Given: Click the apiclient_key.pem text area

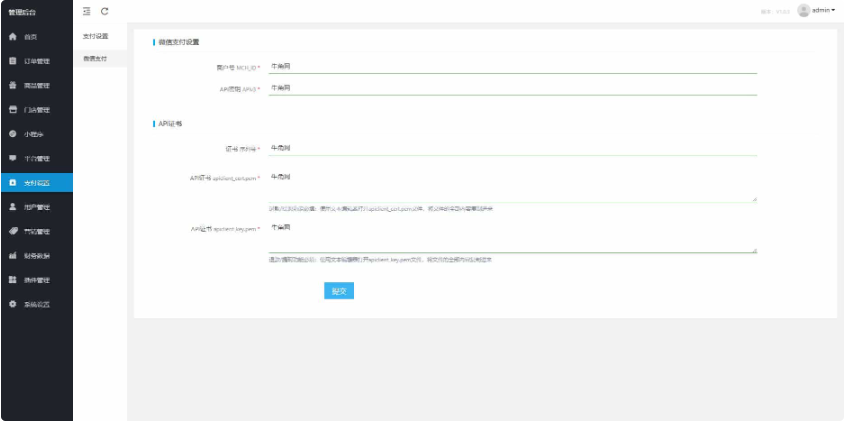Looking at the screenshot, I should click(x=512, y=238).
